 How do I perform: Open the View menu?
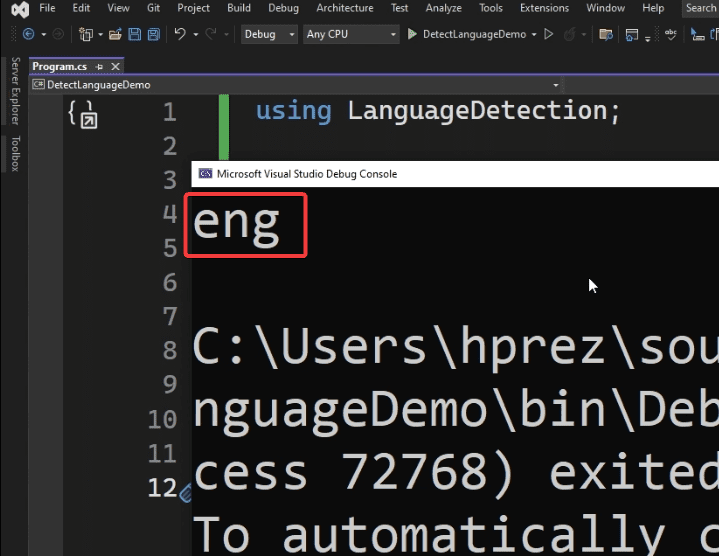pyautogui.click(x=118, y=8)
